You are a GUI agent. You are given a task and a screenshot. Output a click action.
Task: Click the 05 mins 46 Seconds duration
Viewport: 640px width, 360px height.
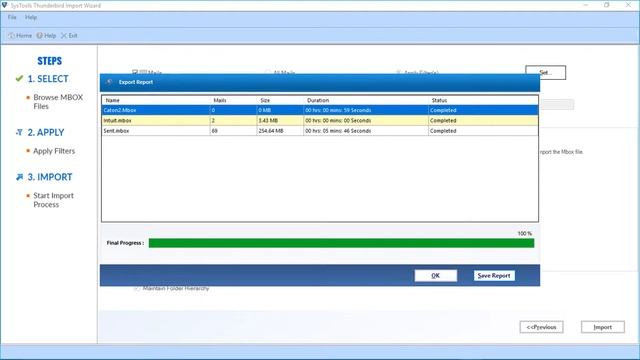pos(338,131)
